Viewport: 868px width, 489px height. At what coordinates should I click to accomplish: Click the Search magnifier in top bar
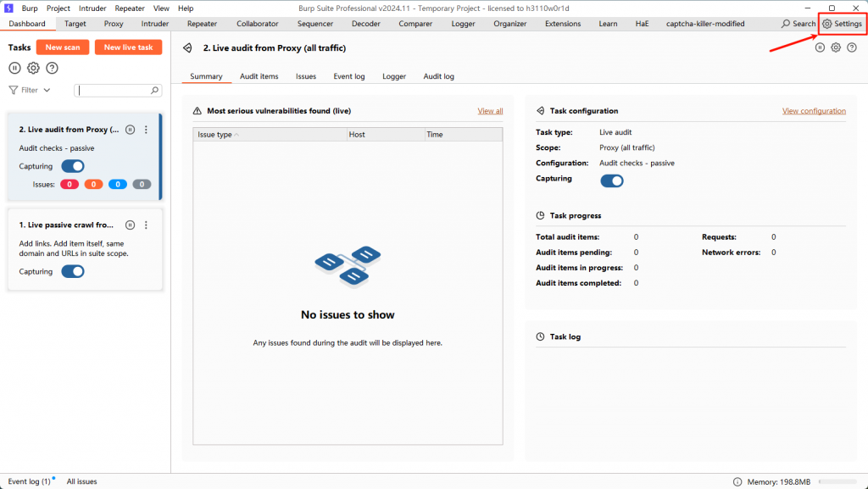coord(786,24)
